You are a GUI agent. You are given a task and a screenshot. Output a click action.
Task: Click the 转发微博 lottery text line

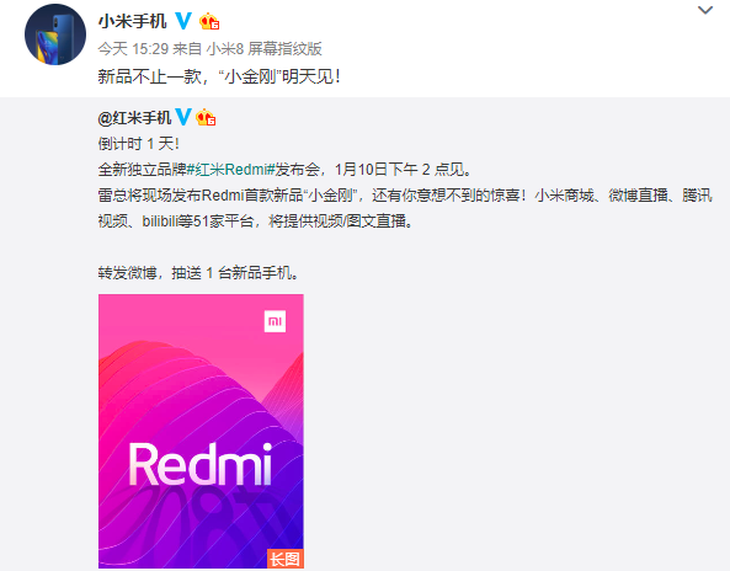pyautogui.click(x=198, y=272)
